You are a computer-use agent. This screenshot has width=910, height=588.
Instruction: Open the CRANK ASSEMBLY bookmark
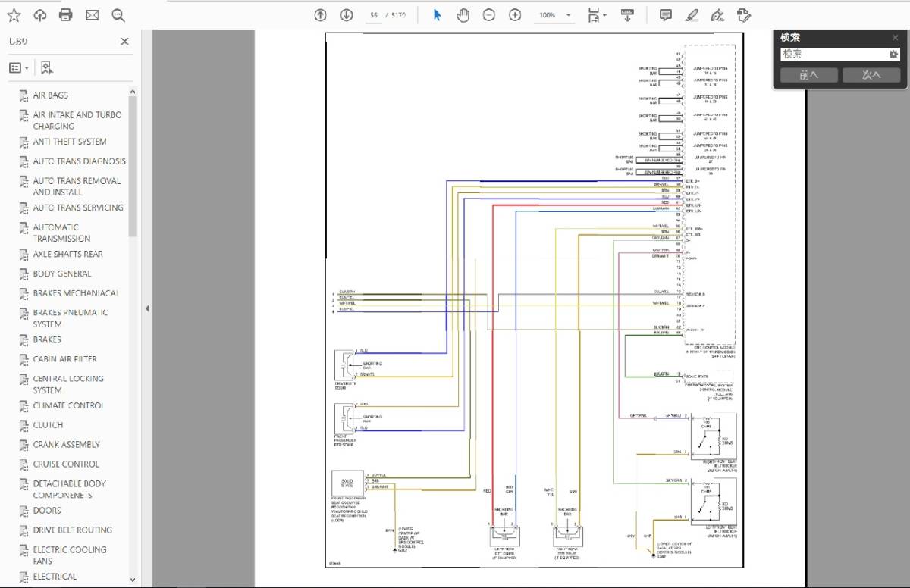(66, 445)
